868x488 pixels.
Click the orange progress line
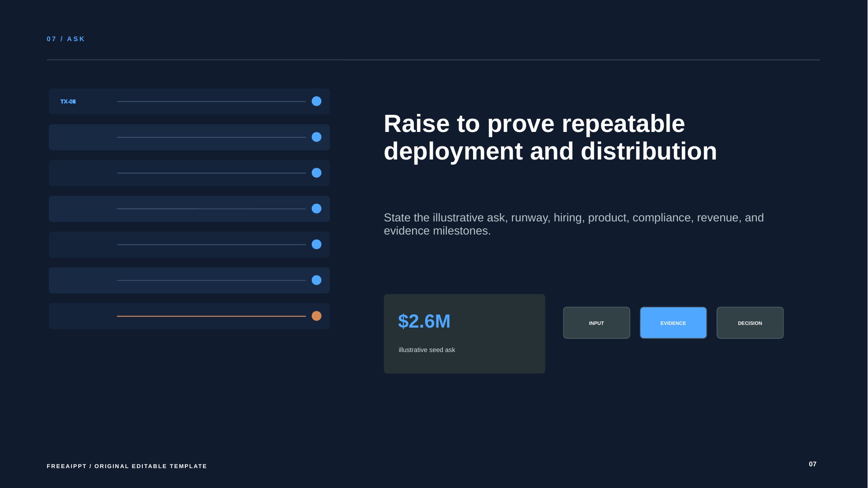click(x=211, y=316)
